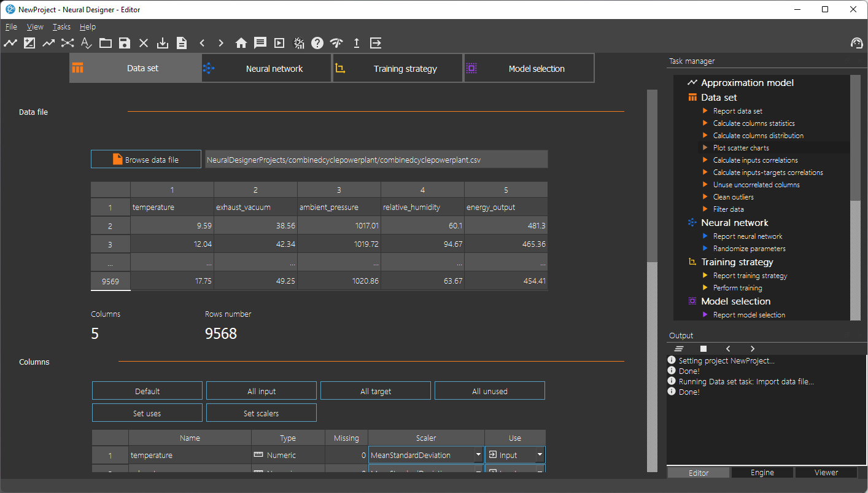Click the open folder icon in toolbar

point(106,43)
